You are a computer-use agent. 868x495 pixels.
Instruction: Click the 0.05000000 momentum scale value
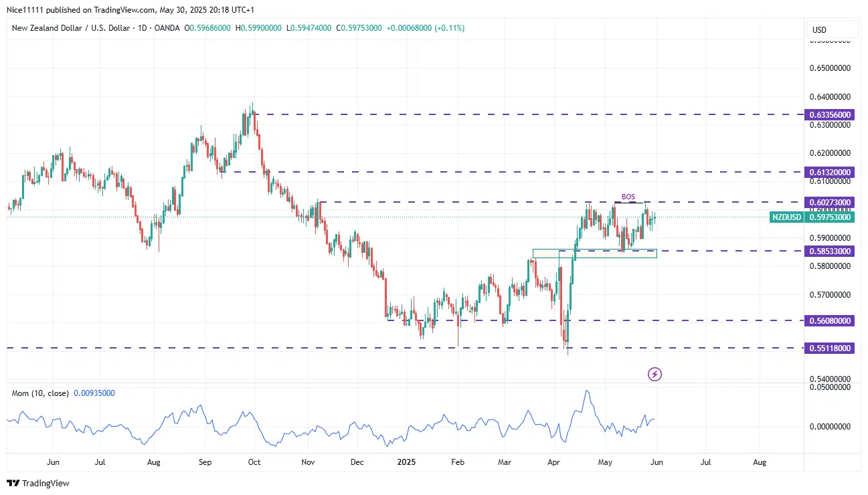(831, 387)
